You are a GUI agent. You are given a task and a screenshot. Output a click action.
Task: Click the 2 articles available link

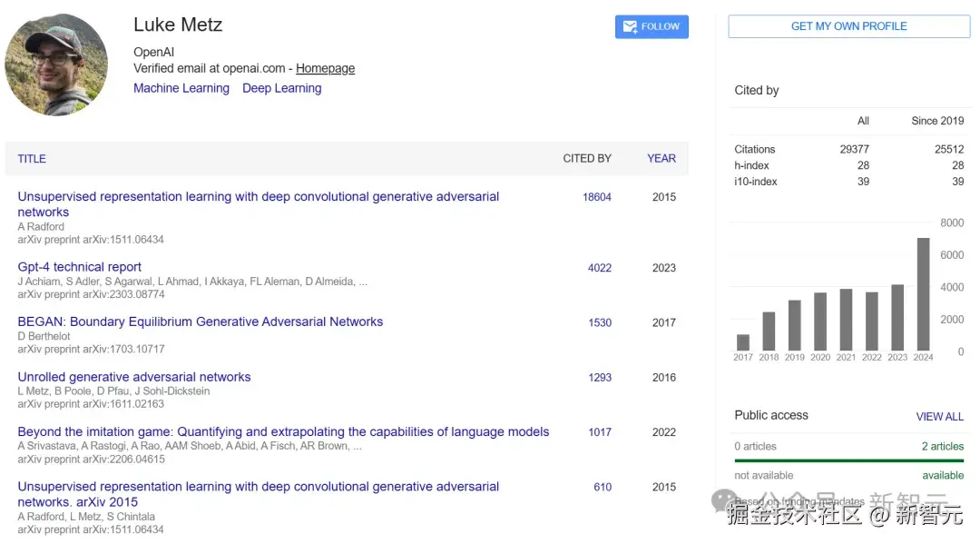click(x=942, y=446)
